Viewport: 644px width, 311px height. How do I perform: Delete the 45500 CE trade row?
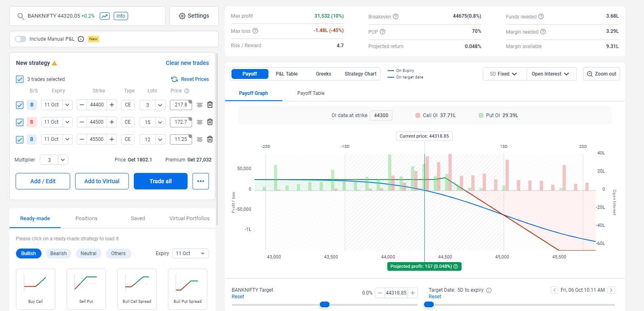(x=210, y=139)
